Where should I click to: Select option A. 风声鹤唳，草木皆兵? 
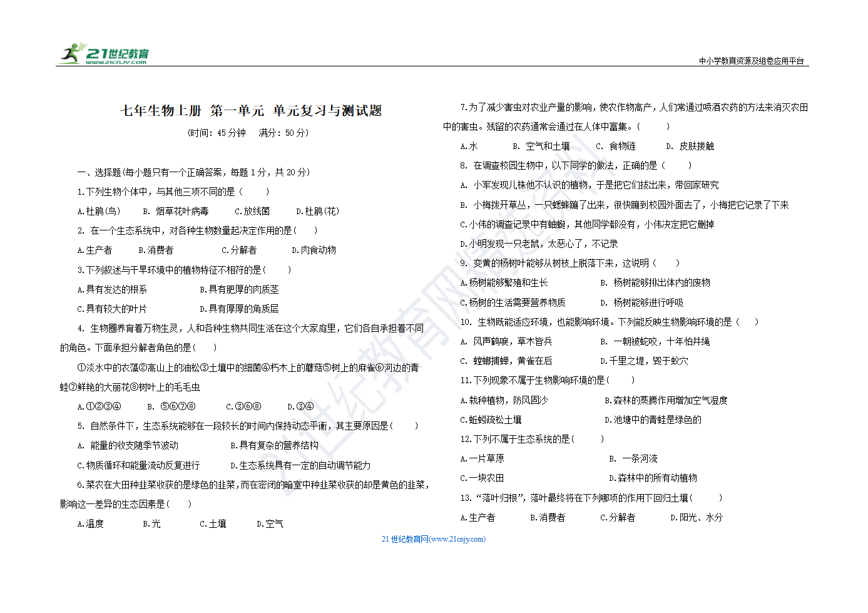pyautogui.click(x=506, y=341)
